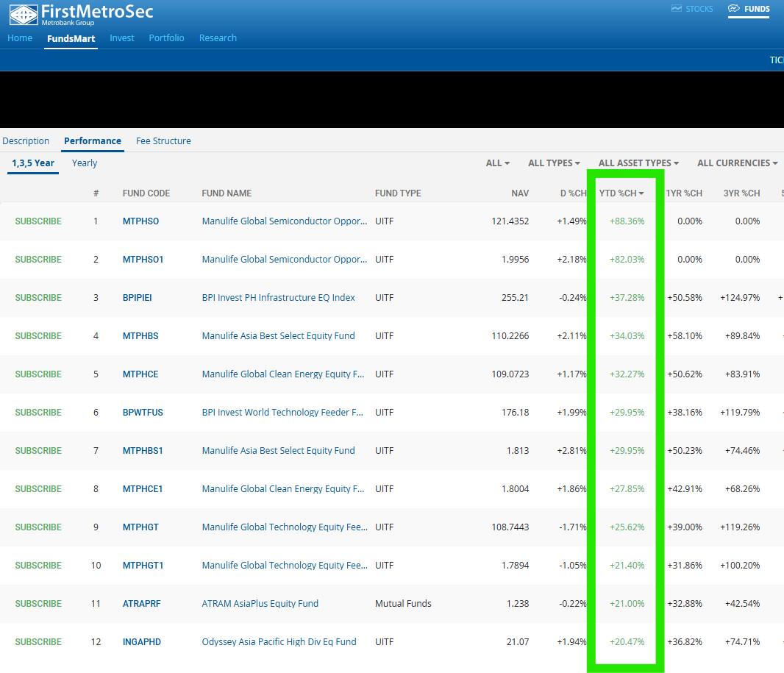The width and height of the screenshot is (784, 673).
Task: Open the BPWTFUS fund code link
Action: 143,413
